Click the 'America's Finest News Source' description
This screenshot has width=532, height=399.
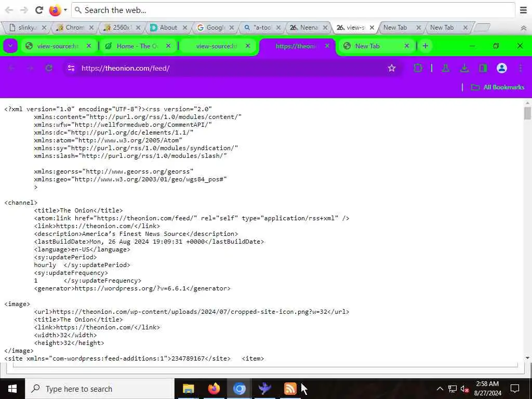pos(136,234)
